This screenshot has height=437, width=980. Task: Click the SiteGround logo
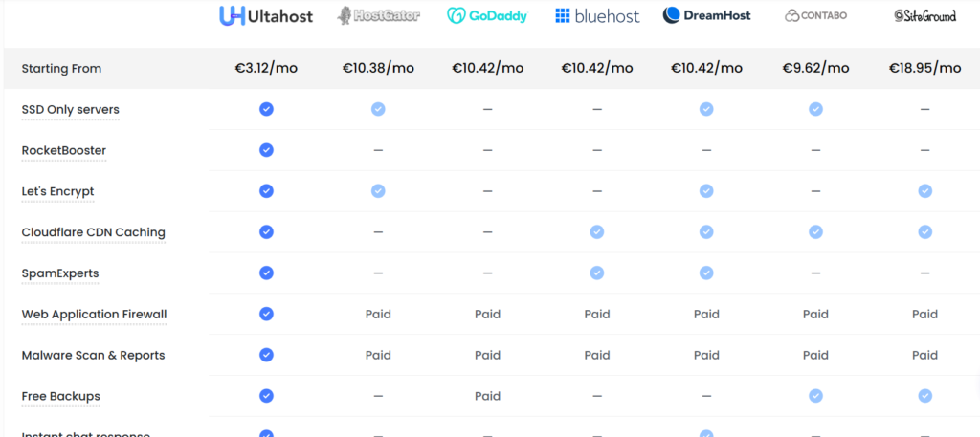point(925,15)
